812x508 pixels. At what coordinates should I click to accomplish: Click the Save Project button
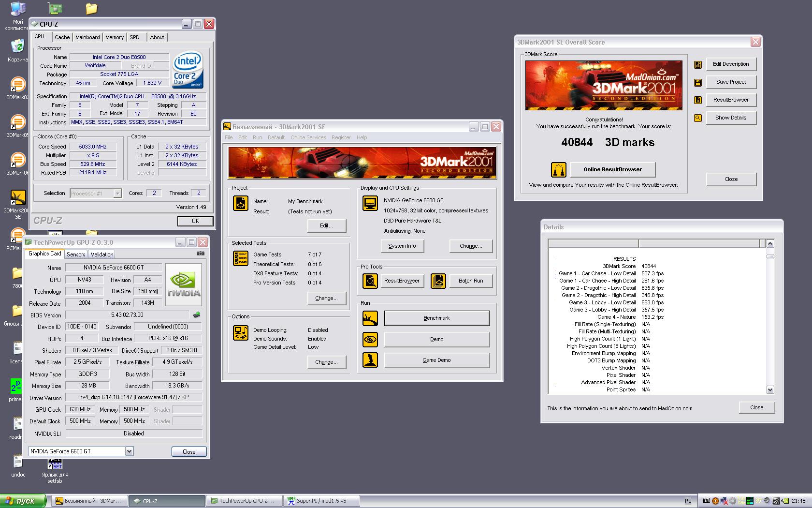click(731, 82)
